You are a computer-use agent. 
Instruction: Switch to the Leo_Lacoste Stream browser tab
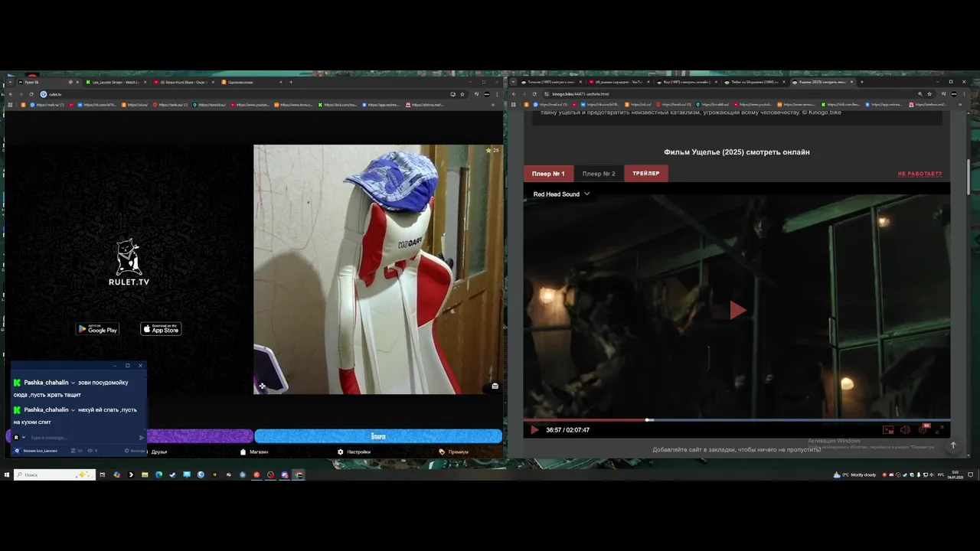pyautogui.click(x=117, y=82)
